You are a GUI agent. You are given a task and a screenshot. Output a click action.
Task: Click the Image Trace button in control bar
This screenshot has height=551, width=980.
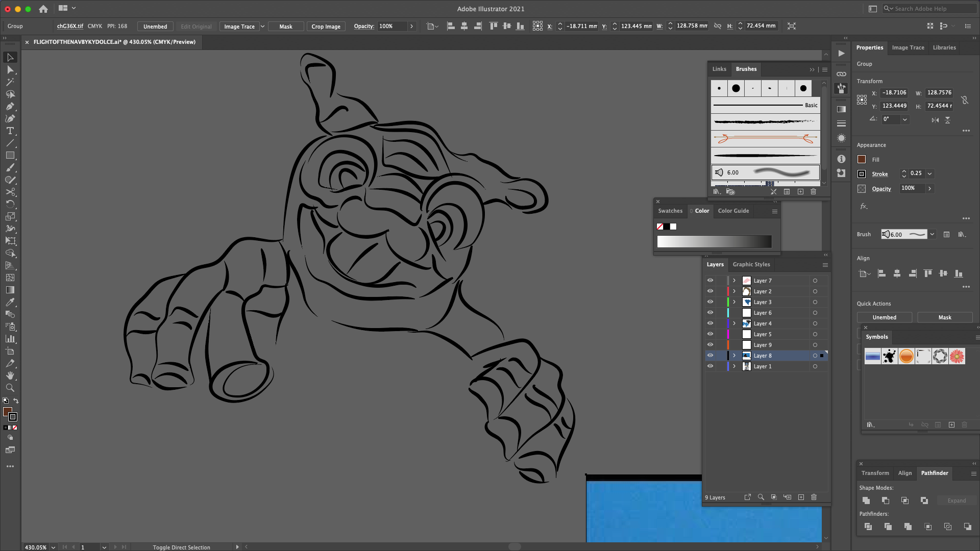coord(239,27)
